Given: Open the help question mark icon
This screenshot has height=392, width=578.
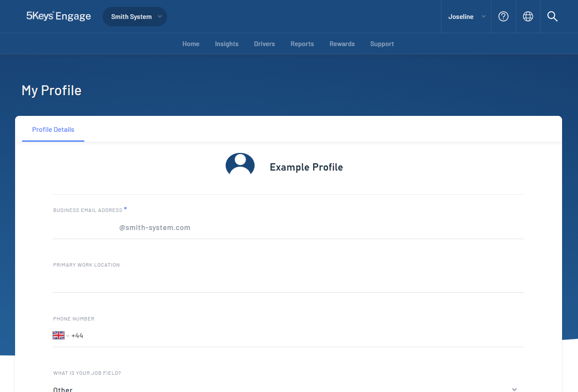Looking at the screenshot, I should [503, 16].
